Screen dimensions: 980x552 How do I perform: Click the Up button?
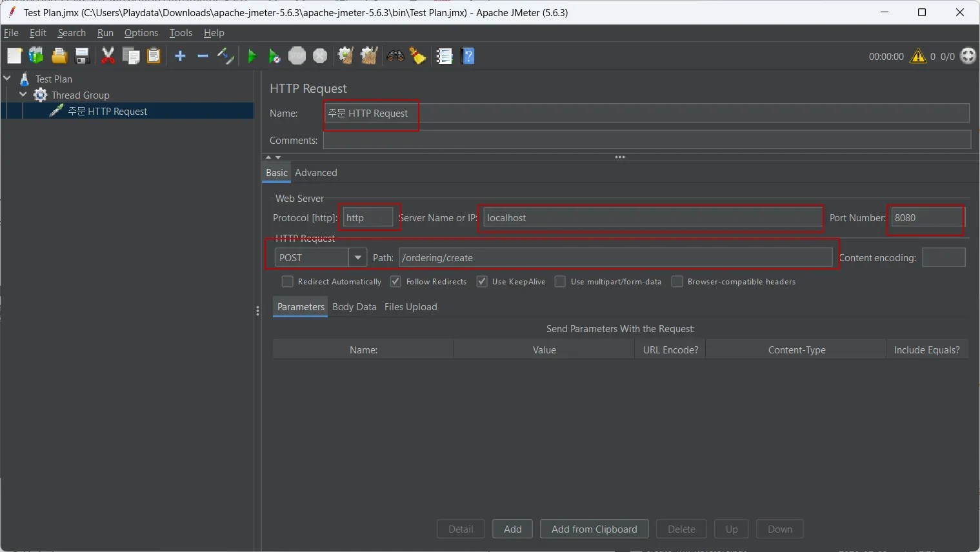tap(732, 529)
